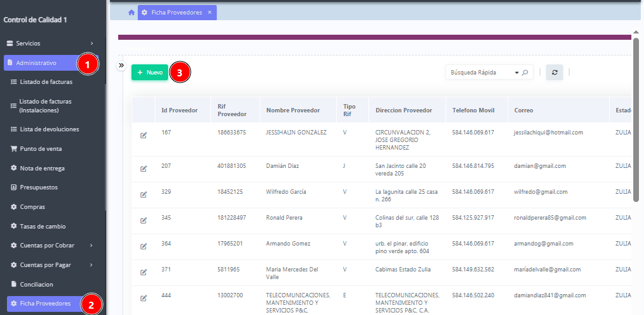Screen dimensions: 644x315
Task: Close the Ficha Proveedores tab
Action: coord(210,13)
